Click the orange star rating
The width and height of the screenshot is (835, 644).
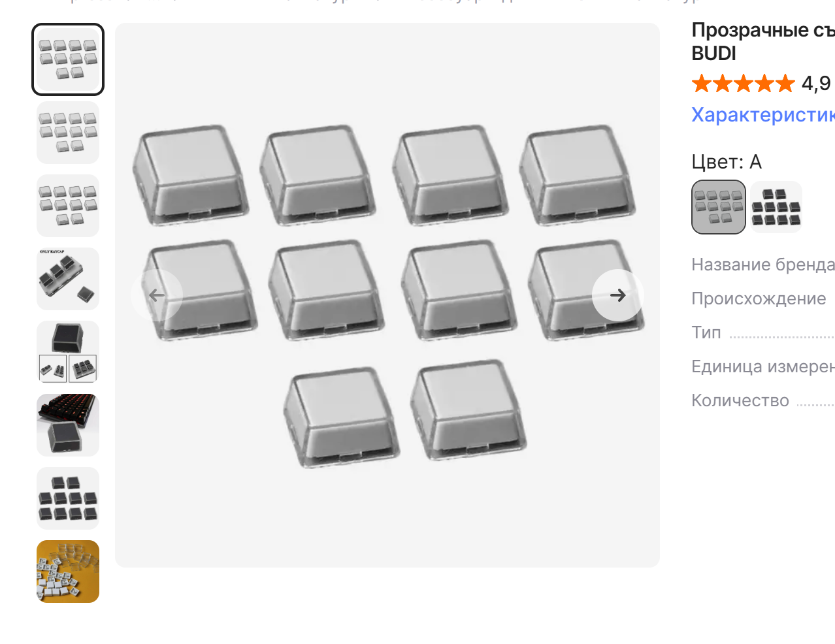coord(744,84)
